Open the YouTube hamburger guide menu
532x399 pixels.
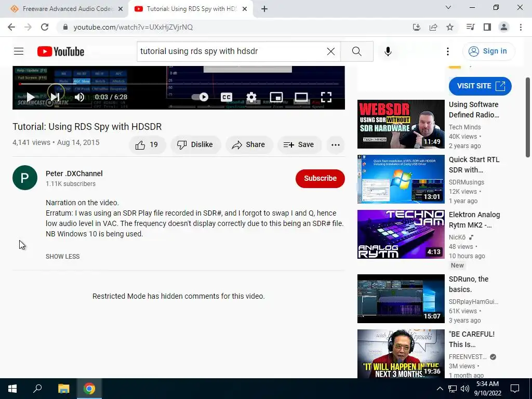point(19,51)
